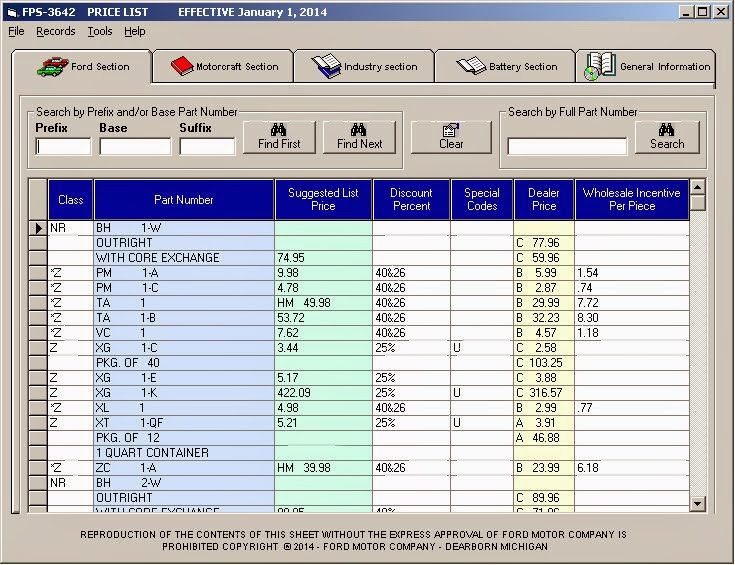Viewport: 735px width, 565px height.
Task: Click the Find Next button label
Action: point(360,143)
